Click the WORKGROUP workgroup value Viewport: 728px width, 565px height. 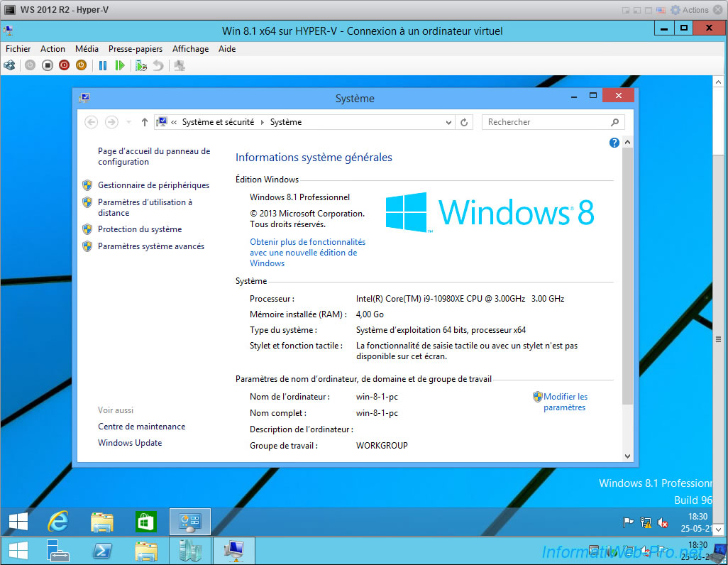[382, 446]
